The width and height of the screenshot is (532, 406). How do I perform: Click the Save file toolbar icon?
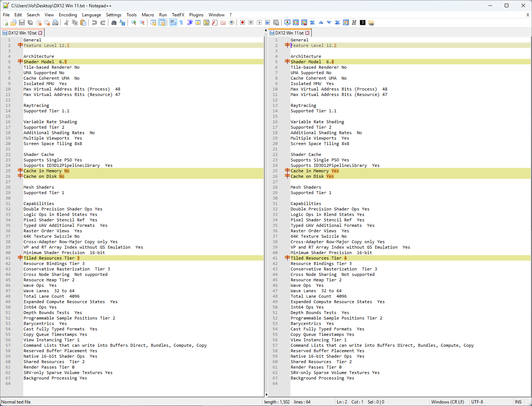pyautogui.click(x=22, y=23)
